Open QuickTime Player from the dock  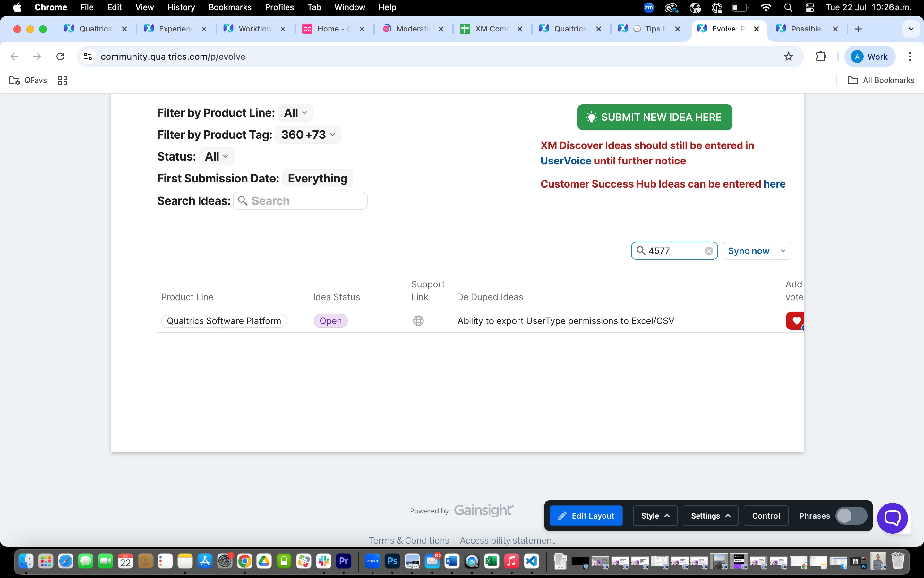pos(472,561)
